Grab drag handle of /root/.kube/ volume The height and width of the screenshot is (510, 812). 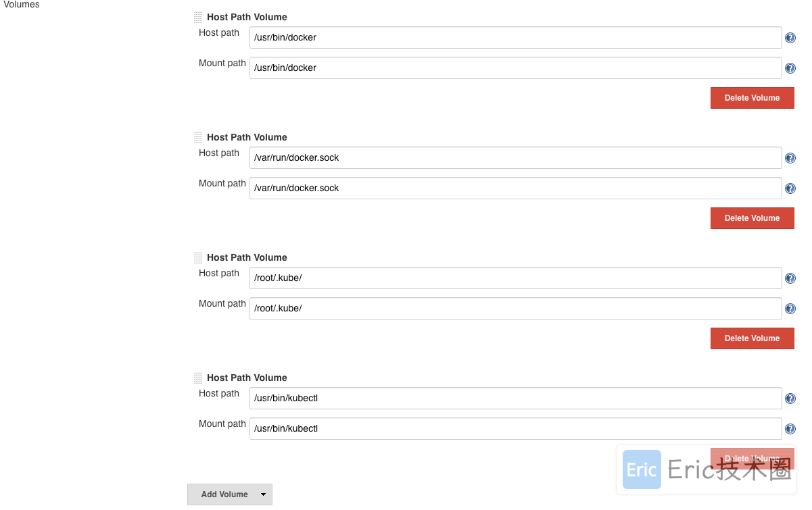click(x=197, y=258)
